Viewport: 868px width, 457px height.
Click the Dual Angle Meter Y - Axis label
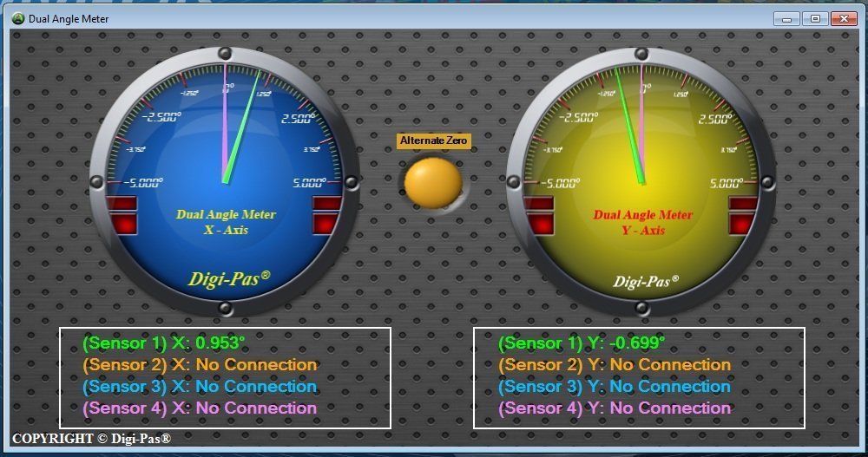[642, 222]
